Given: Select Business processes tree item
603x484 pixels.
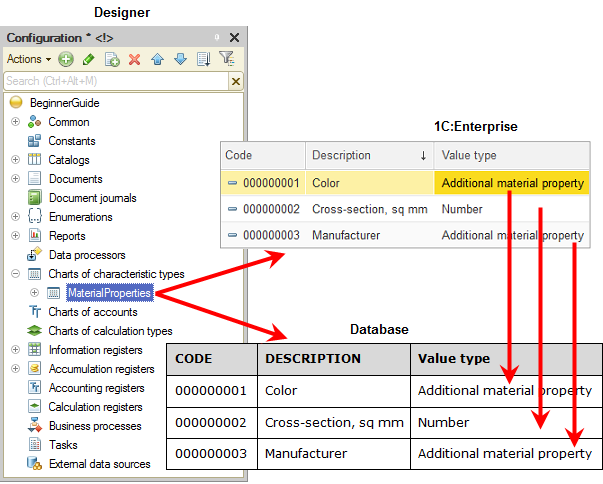Looking at the screenshot, I should click(95, 426).
